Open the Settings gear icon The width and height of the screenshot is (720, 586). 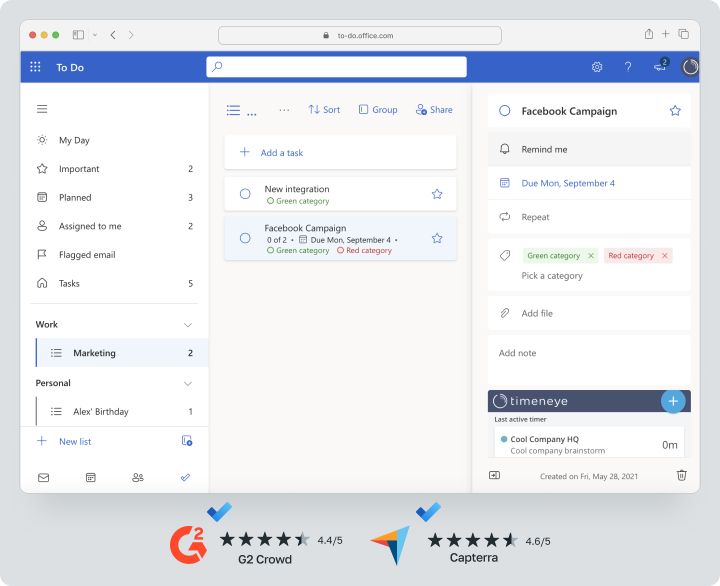[x=597, y=67]
